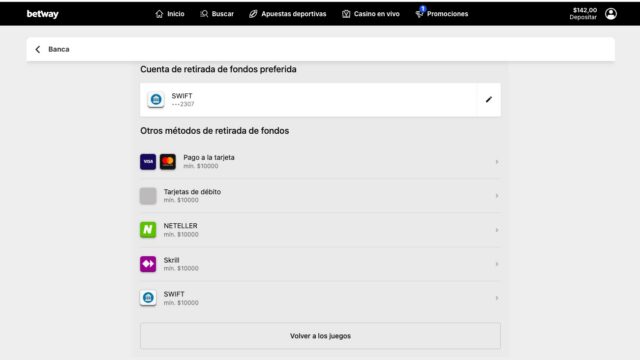The height and width of the screenshot is (360, 640).
Task: Click the betway logo
Action: pyautogui.click(x=42, y=14)
